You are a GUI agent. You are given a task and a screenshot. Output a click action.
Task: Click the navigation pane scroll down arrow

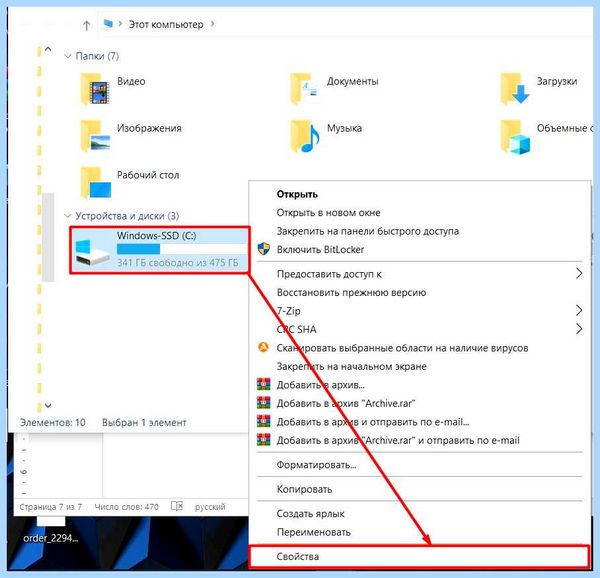click(48, 405)
